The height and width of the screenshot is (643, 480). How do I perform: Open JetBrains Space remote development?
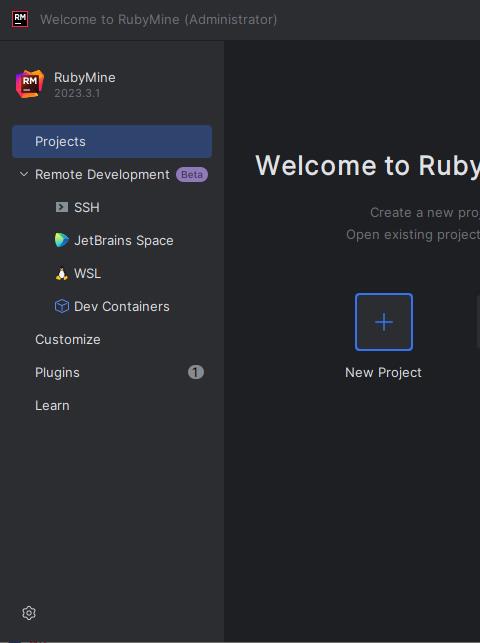123,240
